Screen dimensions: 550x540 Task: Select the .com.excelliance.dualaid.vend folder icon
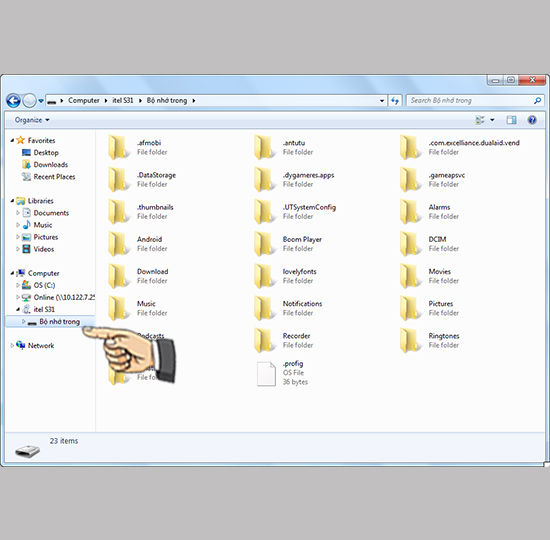pyautogui.click(x=410, y=147)
